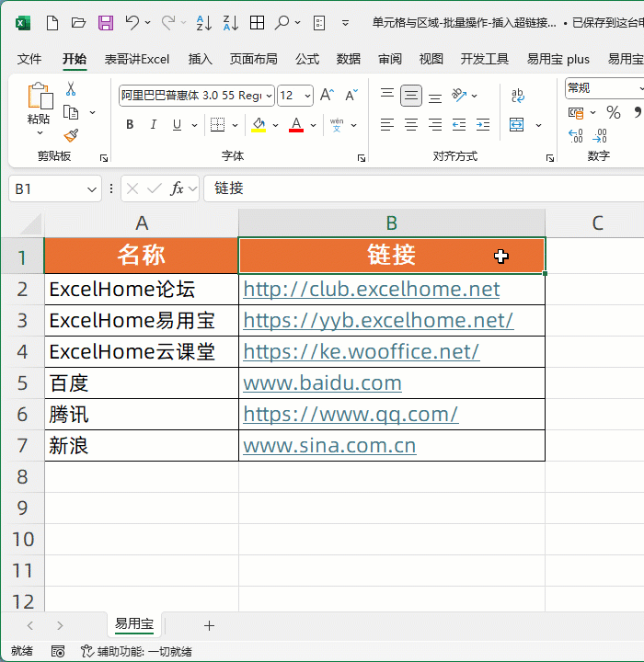Image resolution: width=644 pixels, height=662 pixels.
Task: Decrease font size with the smaller A icon
Action: point(351,95)
